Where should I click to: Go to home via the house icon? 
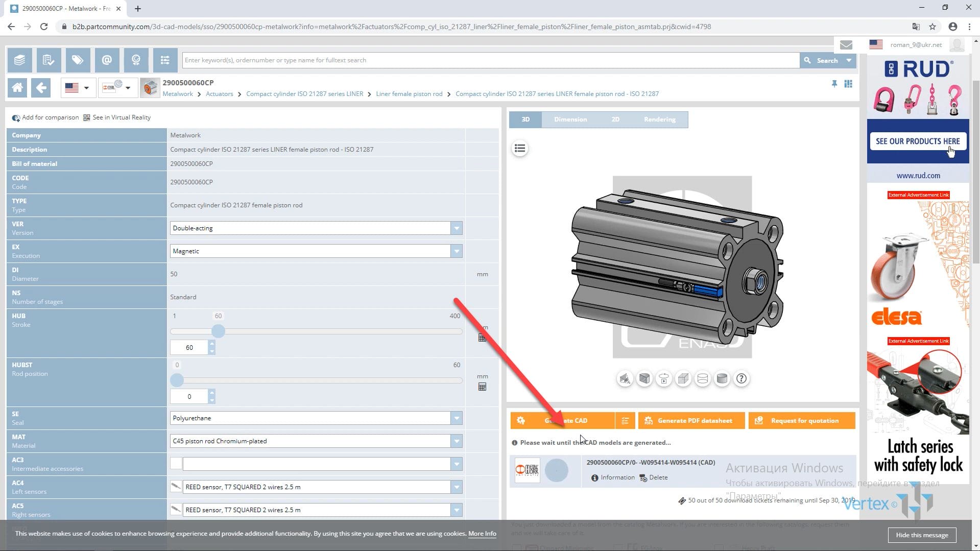pyautogui.click(x=17, y=88)
